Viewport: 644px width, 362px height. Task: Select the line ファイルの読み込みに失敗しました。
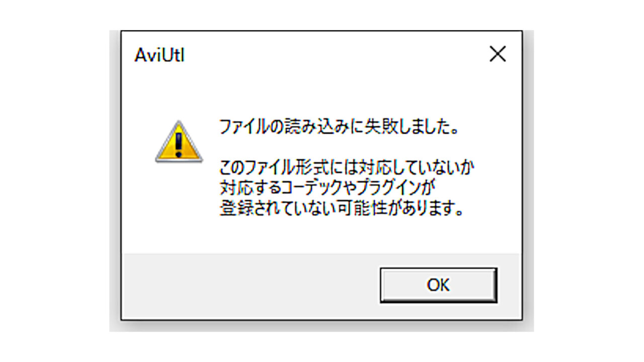coord(339,127)
